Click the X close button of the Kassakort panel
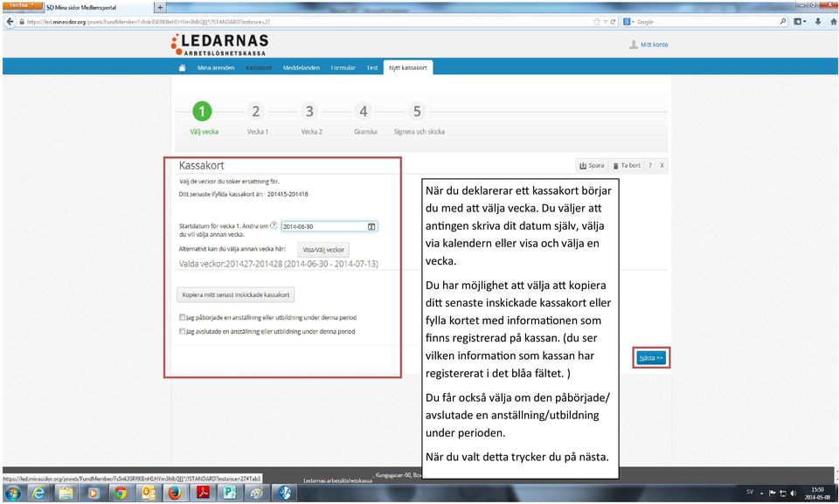 point(662,165)
